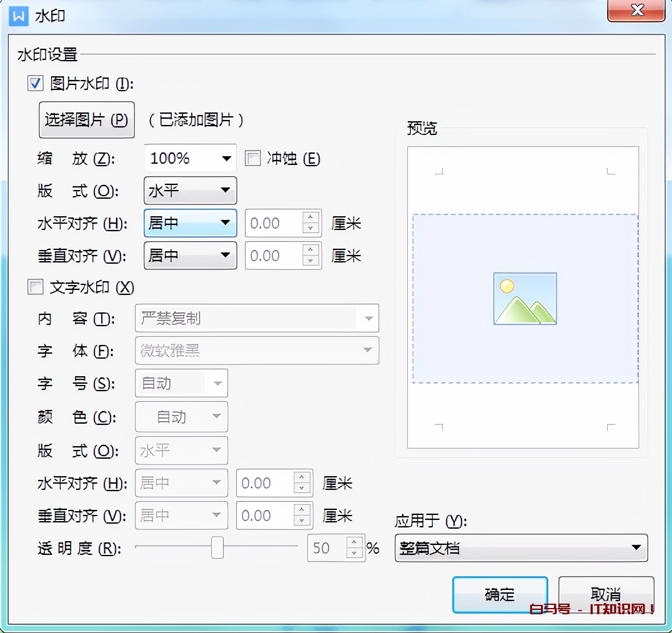Open the 缩放 scale dropdown showing 100%

(190, 159)
